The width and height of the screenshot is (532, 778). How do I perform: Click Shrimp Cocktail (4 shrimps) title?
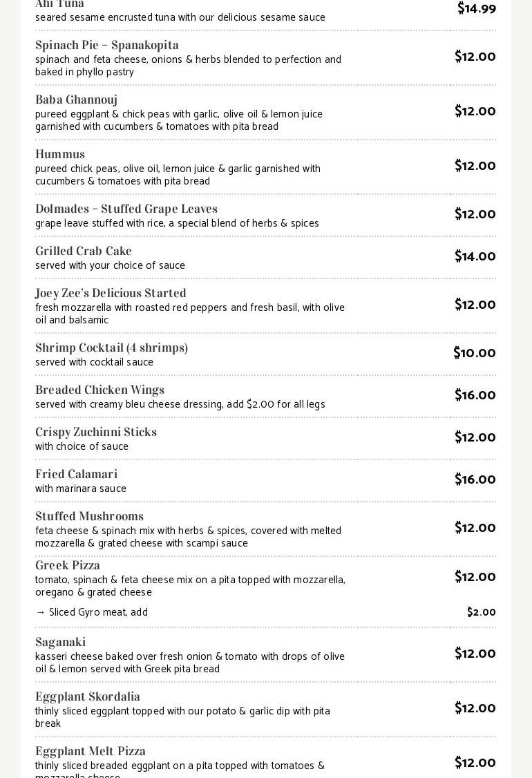pos(111,348)
